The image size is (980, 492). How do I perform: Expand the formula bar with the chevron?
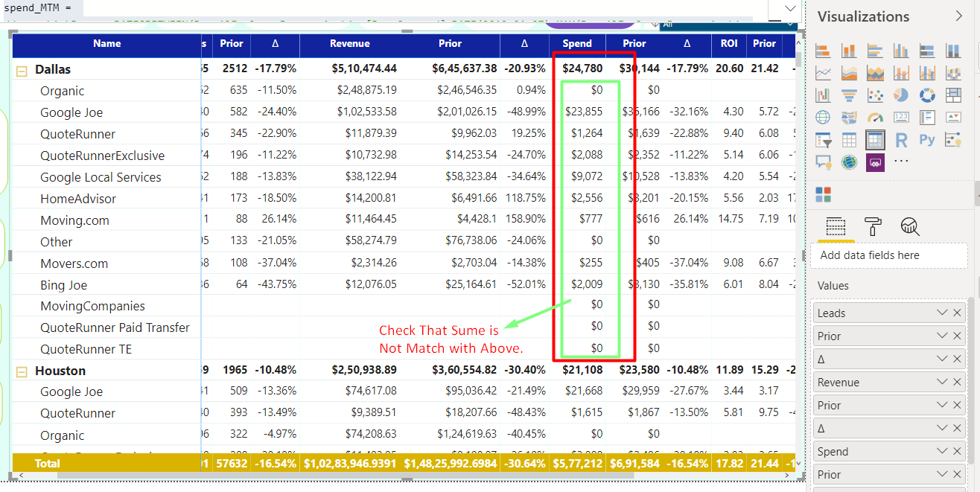791,8
